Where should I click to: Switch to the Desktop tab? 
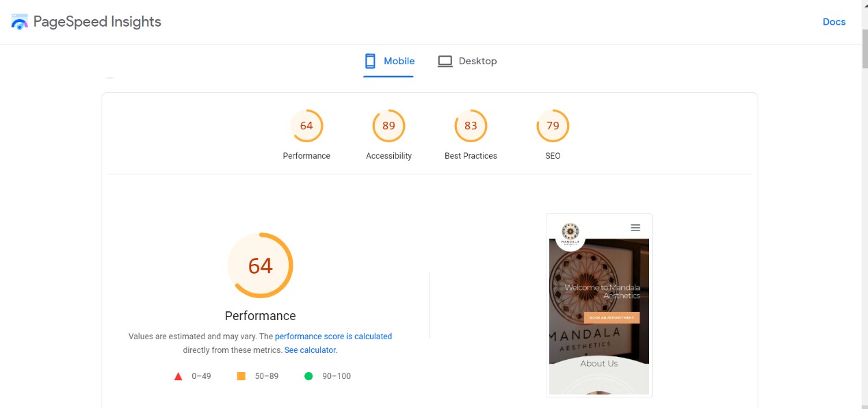[x=468, y=61]
